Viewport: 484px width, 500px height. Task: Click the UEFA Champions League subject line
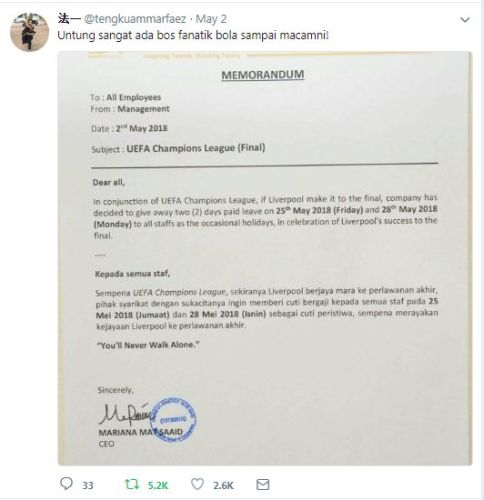(x=178, y=148)
